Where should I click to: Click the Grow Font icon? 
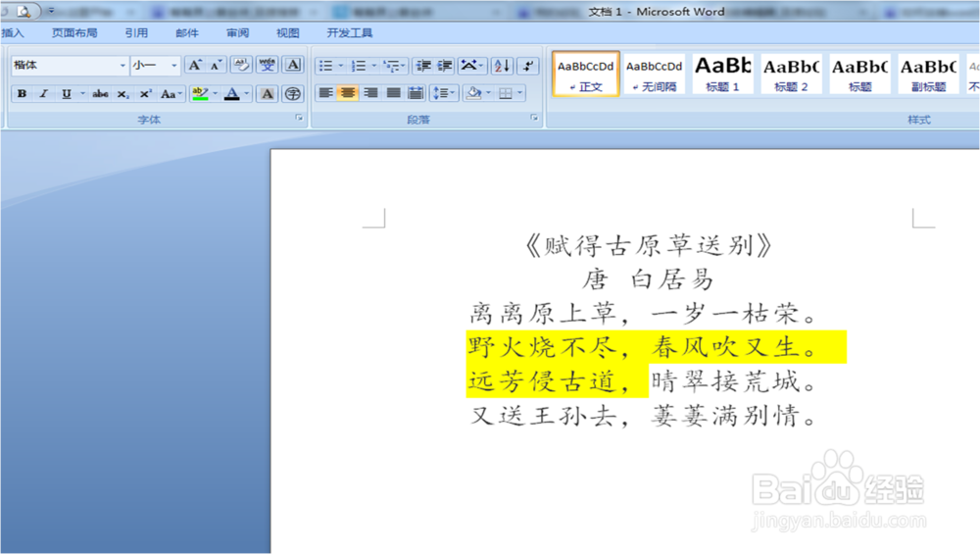click(196, 65)
